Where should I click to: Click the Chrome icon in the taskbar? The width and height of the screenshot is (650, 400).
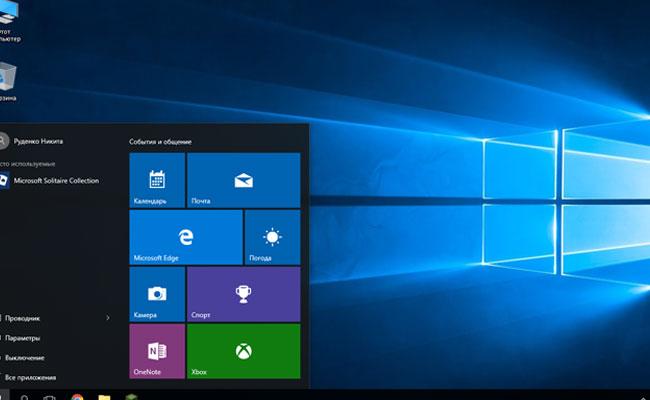(x=77, y=397)
